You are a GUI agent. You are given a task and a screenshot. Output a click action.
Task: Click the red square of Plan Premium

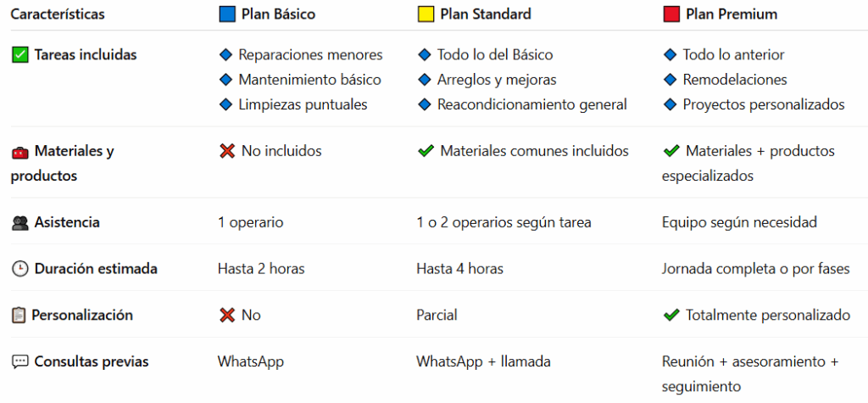(670, 14)
